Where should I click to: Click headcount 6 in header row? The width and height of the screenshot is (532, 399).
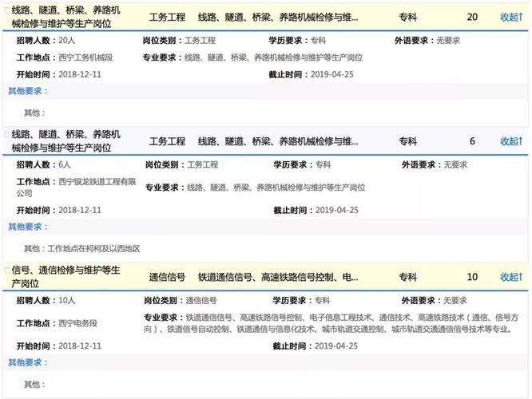coord(472,141)
